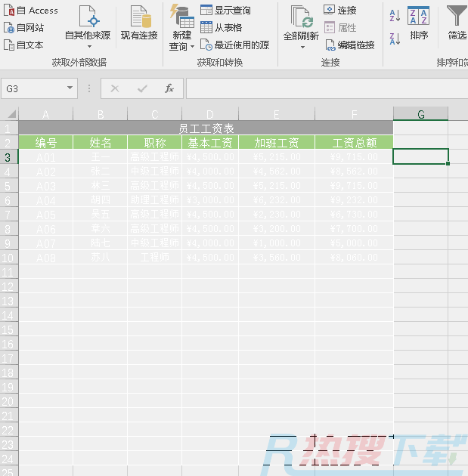Select cell ¥6,730.00 in row 7

point(354,215)
